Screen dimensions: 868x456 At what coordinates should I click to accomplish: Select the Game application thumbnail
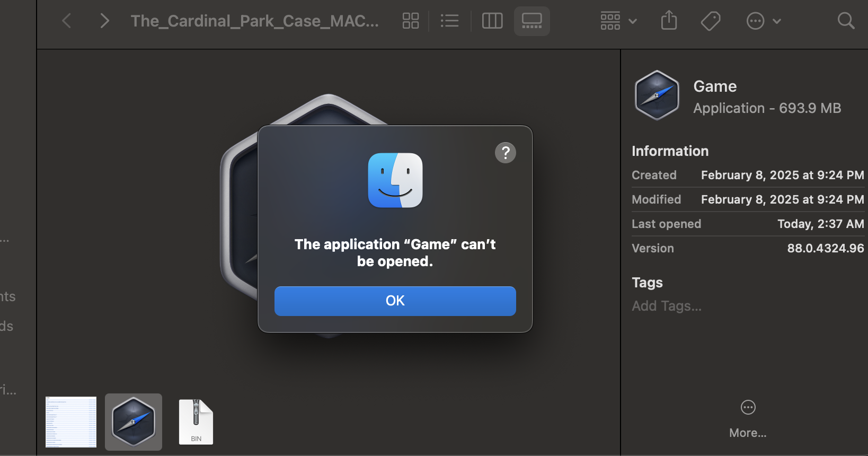[134, 422]
